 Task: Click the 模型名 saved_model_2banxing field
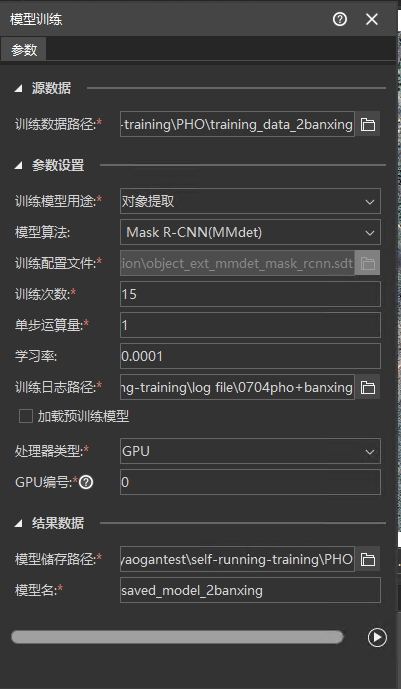(250, 590)
